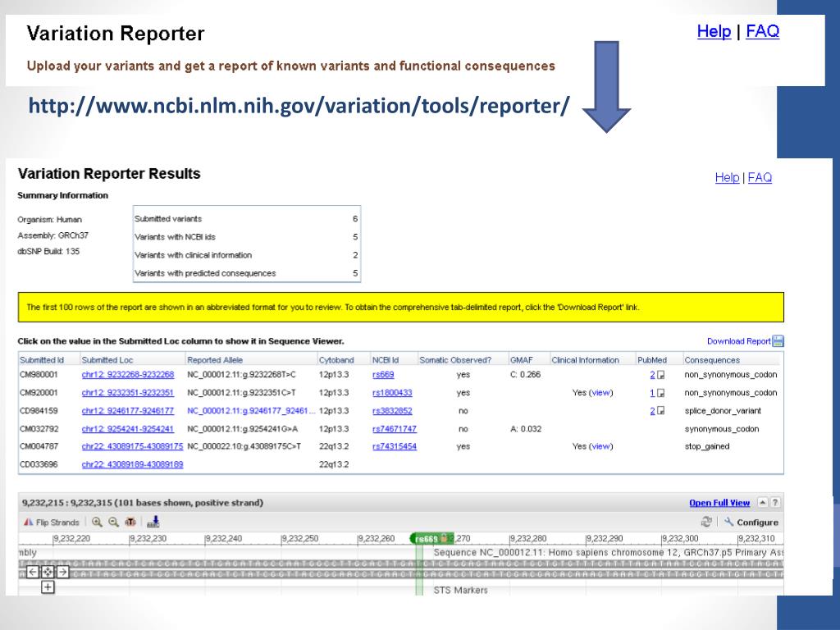Open location chr12: 9232268-9232268

128,374
